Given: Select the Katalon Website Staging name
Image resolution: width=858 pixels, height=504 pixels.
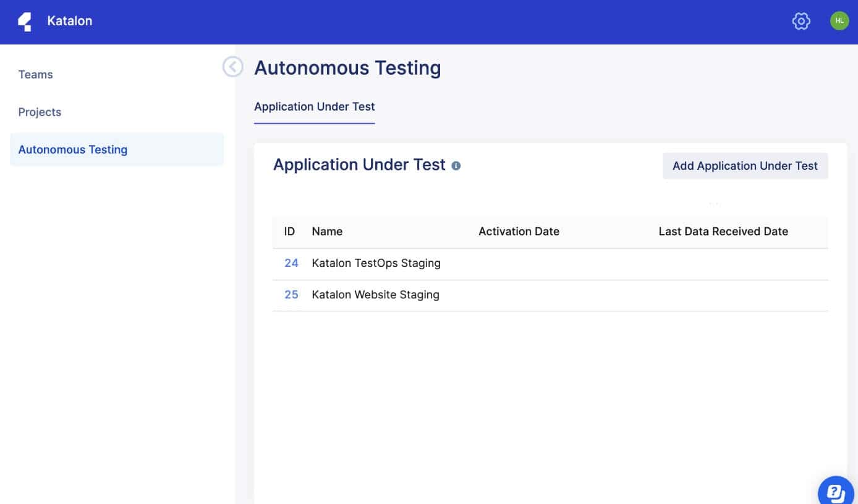Looking at the screenshot, I should coord(375,295).
